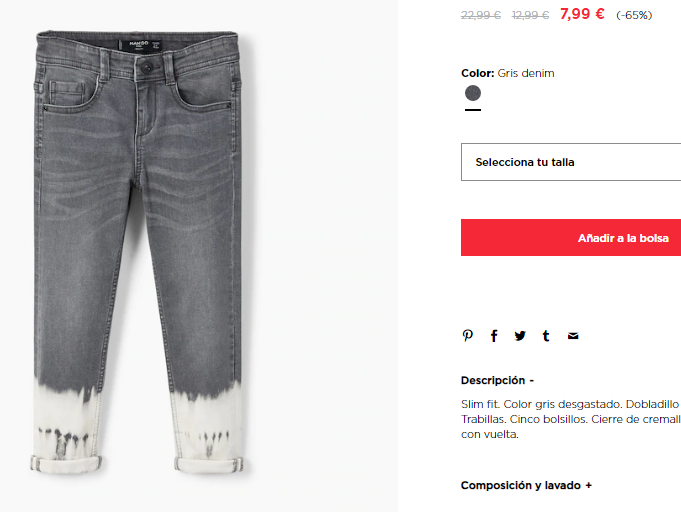Click the 7,99 € sale price

(582, 14)
